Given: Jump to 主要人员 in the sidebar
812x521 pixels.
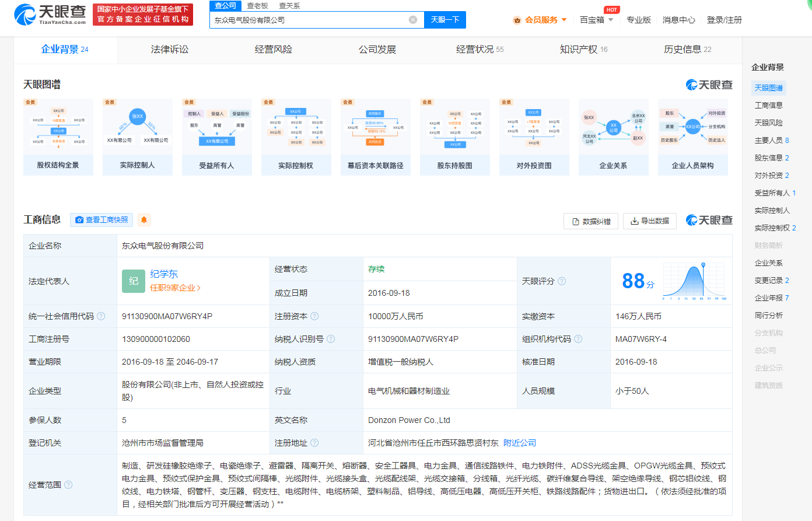Looking at the screenshot, I should click(x=772, y=141).
